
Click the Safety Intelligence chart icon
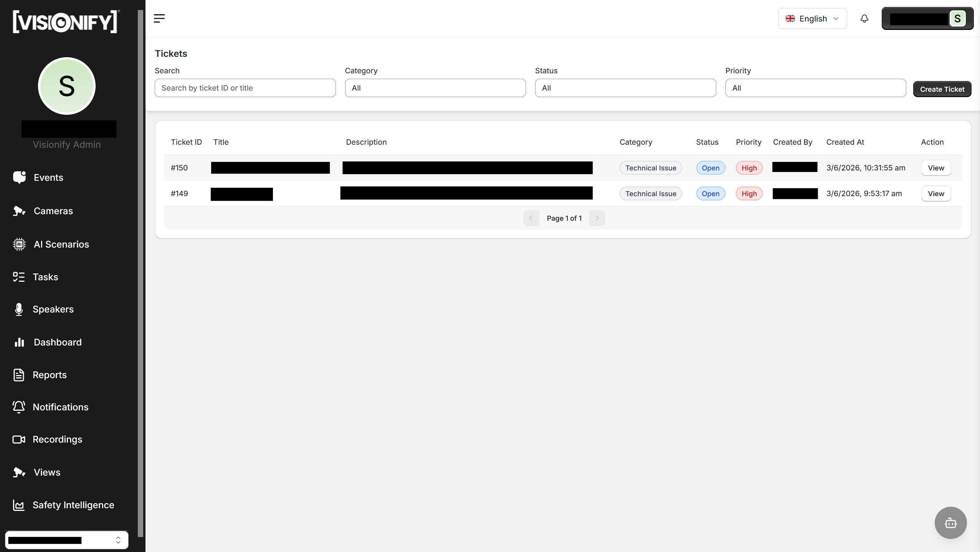(x=18, y=505)
